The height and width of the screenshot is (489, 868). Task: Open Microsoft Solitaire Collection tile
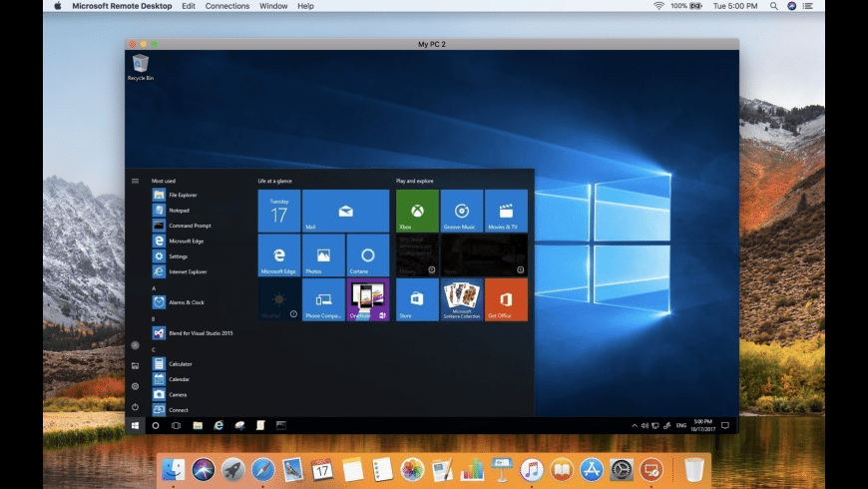coord(461,299)
